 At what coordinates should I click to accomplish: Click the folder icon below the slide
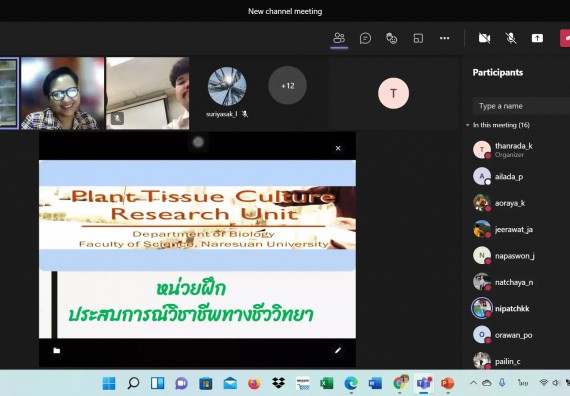[x=57, y=351]
